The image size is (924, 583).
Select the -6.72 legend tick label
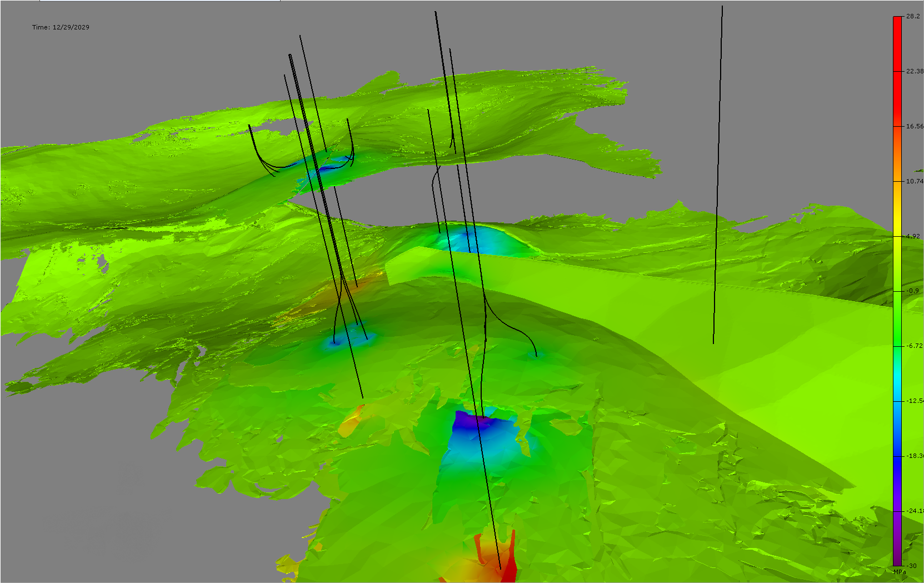915,346
